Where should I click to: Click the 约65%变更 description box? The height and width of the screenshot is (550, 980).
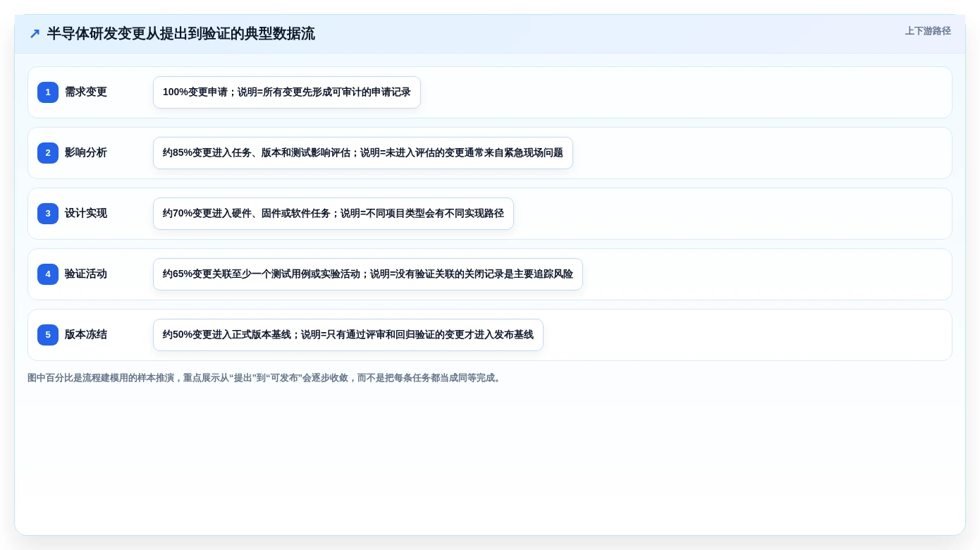pos(368,274)
